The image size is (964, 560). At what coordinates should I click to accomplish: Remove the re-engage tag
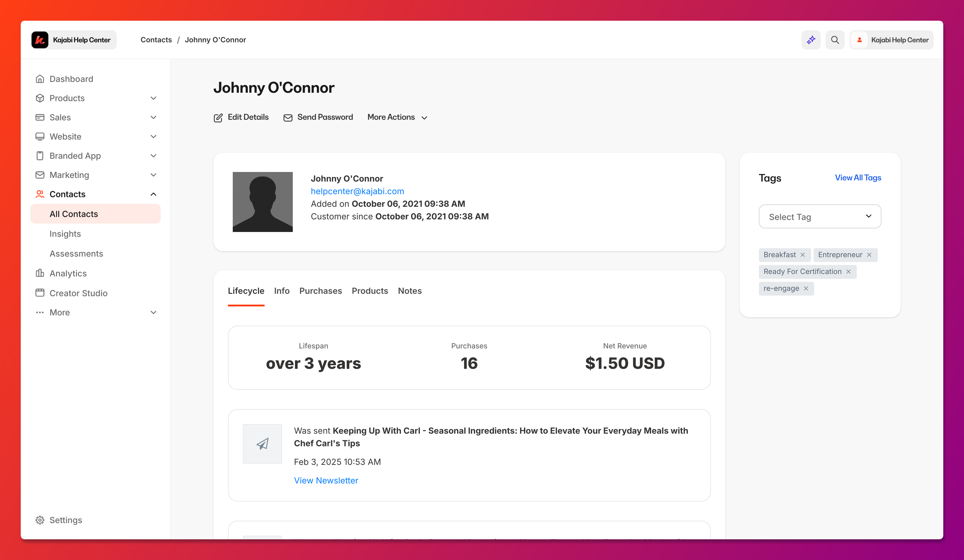pos(806,289)
